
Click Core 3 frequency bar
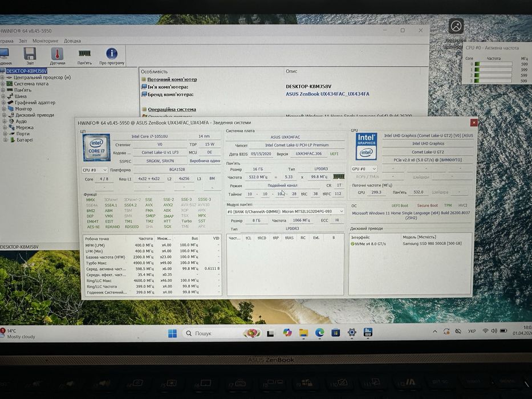[x=493, y=80]
